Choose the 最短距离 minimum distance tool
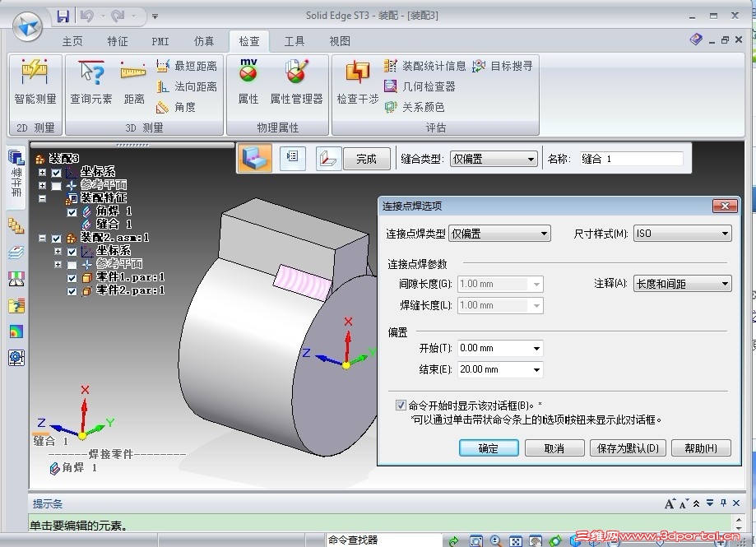The height and width of the screenshot is (547, 756). coord(187,66)
